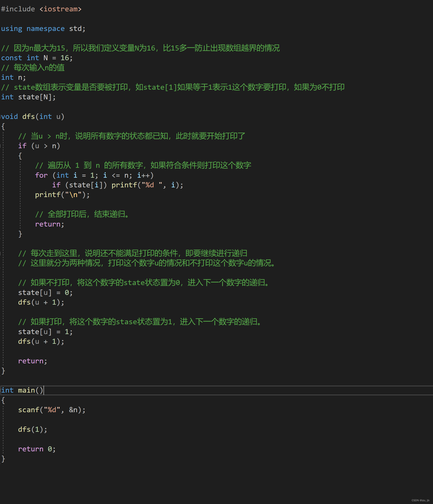The width and height of the screenshot is (433, 504).
Task: Click the 'dfs(1);' call in main
Action: [33, 429]
